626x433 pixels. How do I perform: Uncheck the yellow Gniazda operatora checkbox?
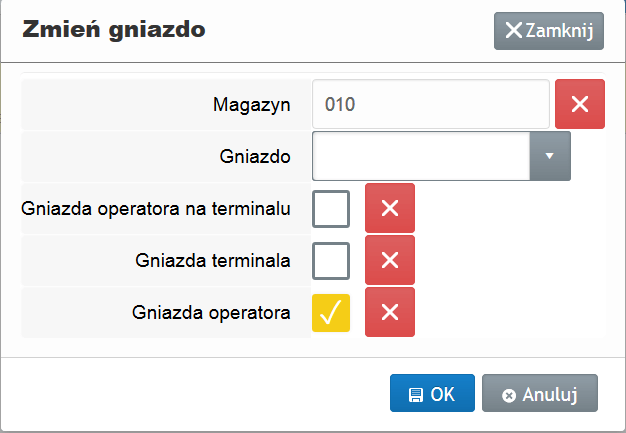click(x=331, y=312)
